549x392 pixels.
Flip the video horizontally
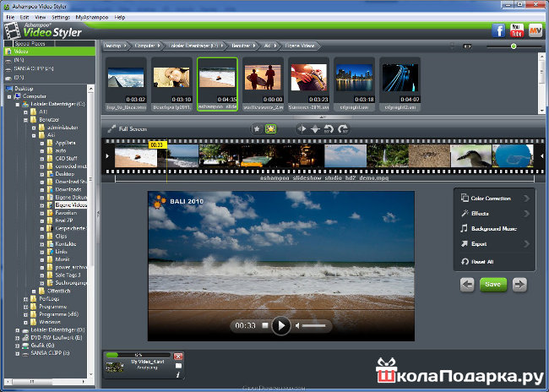302,129
